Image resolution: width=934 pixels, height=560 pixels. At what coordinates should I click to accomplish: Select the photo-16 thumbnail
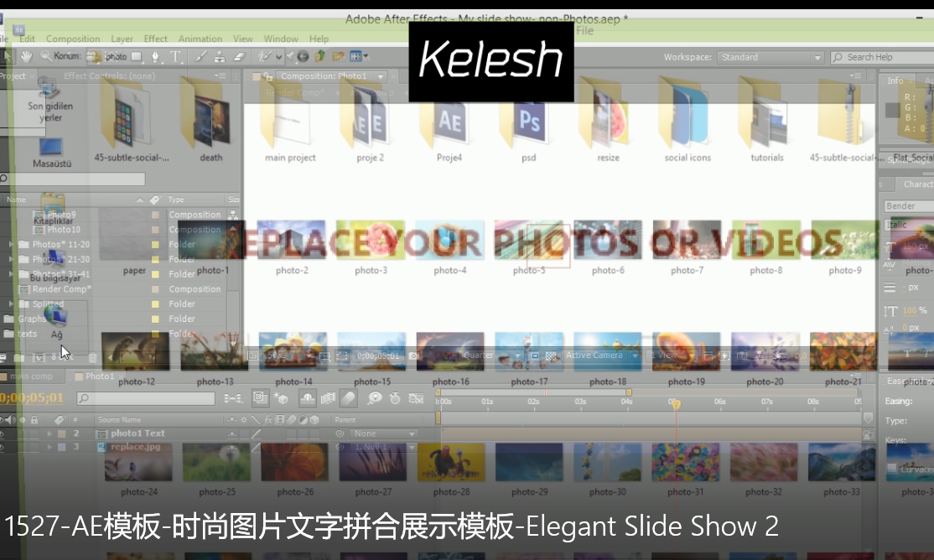click(449, 351)
